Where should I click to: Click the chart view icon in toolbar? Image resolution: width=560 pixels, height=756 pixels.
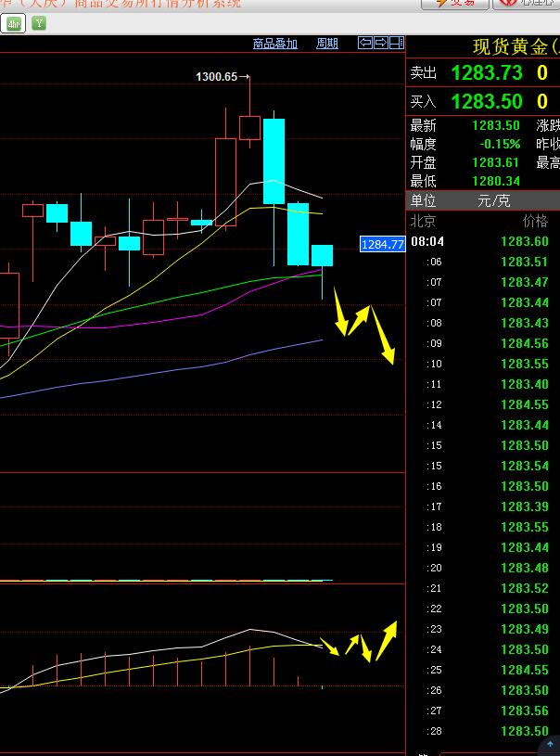[x=14, y=22]
